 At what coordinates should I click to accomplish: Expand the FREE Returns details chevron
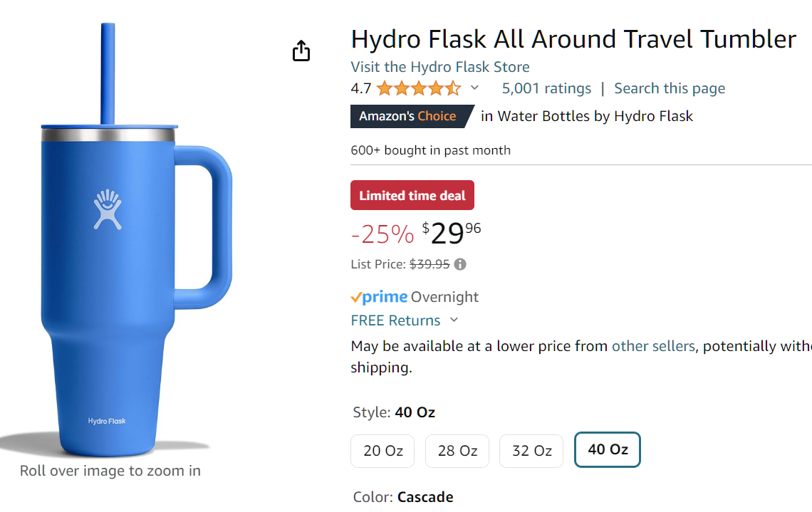(x=454, y=320)
